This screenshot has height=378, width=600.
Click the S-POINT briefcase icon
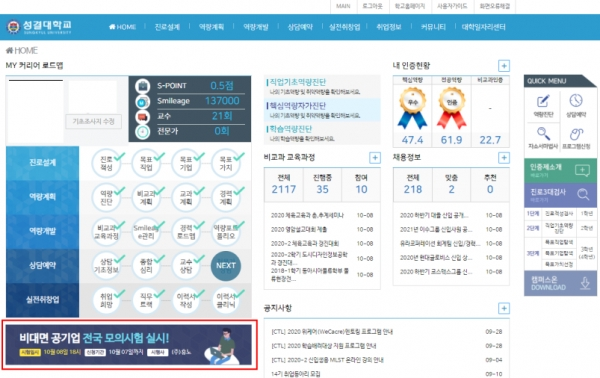[143, 86]
